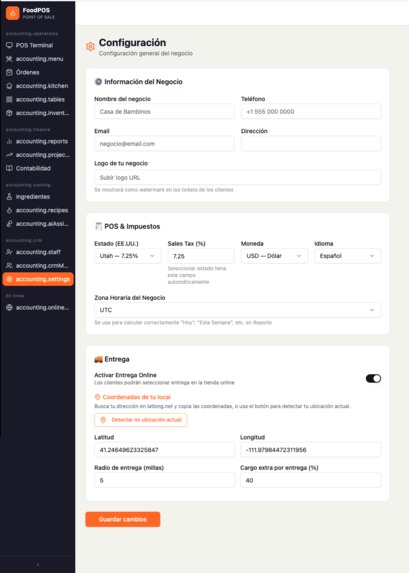Click the accounting.menu utensils icon
Screen dimensions: 409x573
coord(9,59)
